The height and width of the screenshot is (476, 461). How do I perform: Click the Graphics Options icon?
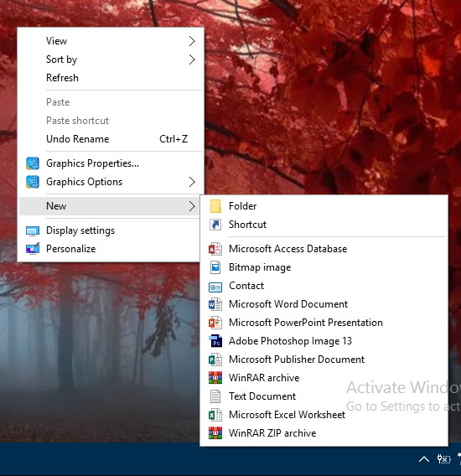pos(33,182)
